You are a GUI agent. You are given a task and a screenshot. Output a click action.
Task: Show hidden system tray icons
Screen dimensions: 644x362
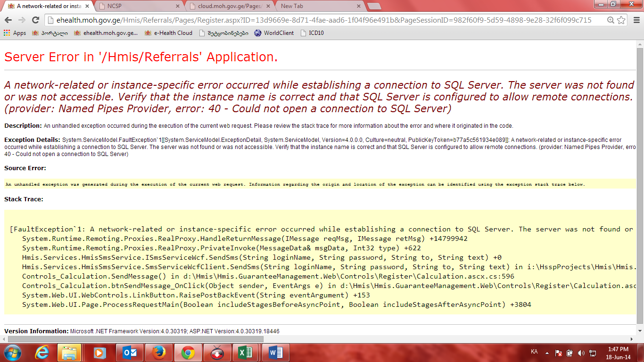pos(547,353)
